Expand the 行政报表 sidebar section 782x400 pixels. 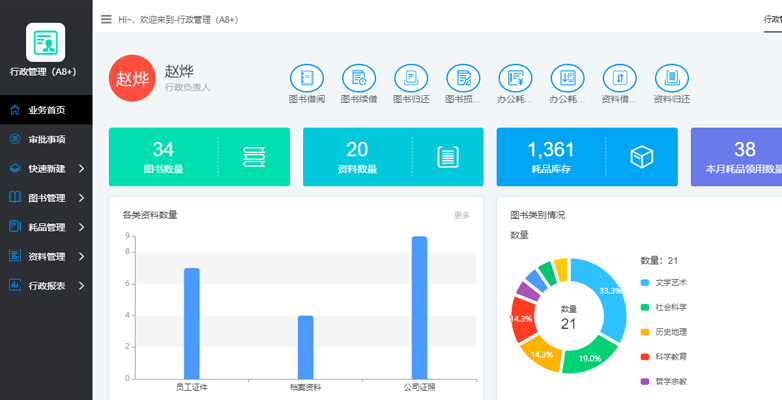(46, 285)
